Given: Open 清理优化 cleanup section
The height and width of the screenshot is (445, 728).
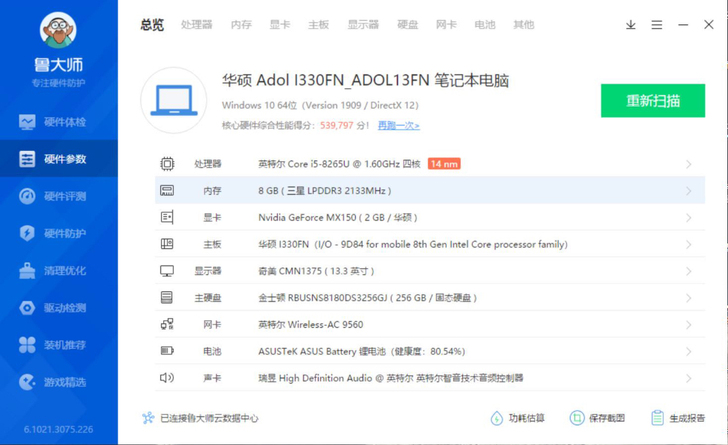Looking at the screenshot, I should pyautogui.click(x=52, y=271).
